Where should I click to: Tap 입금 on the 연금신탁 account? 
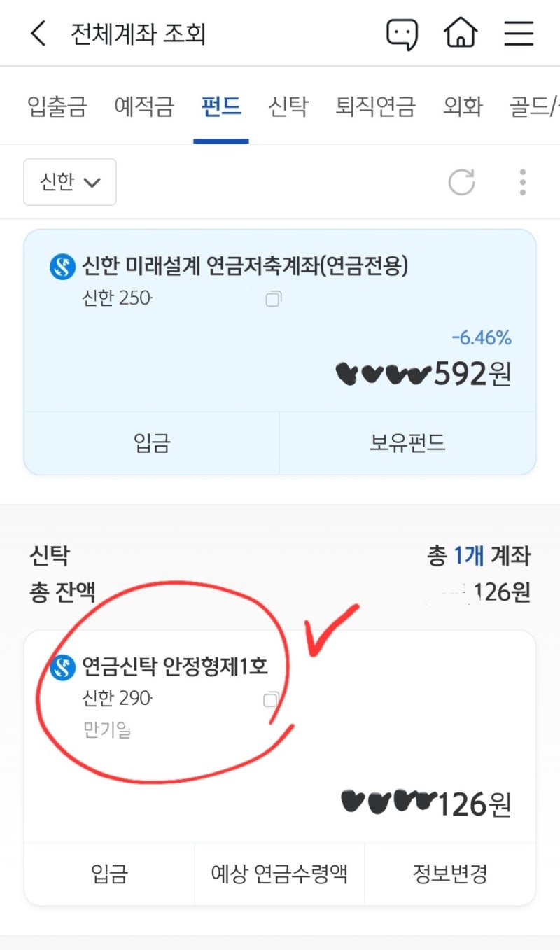tap(109, 874)
